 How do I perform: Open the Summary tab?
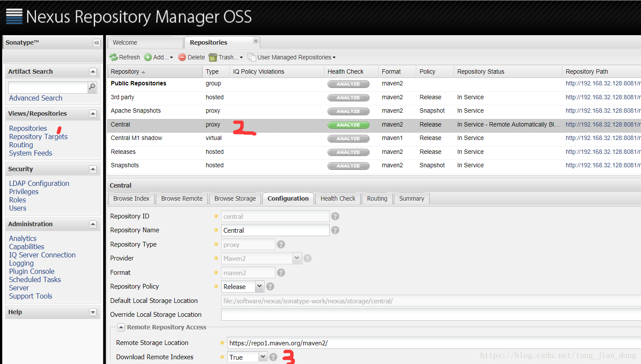[412, 198]
